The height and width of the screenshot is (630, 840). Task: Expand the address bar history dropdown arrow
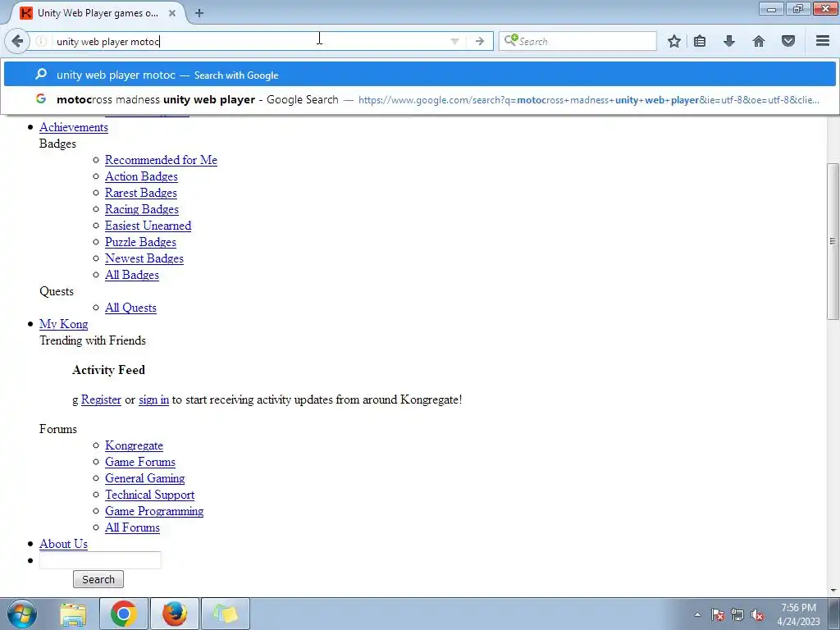tap(454, 41)
